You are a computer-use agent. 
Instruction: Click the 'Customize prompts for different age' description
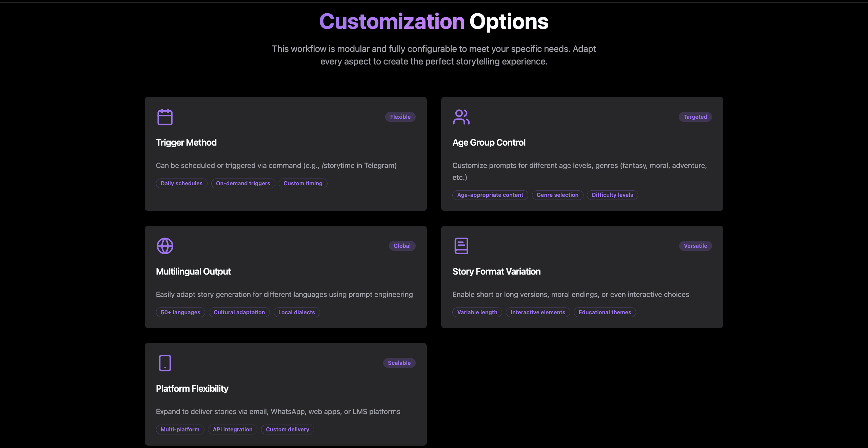[579, 171]
